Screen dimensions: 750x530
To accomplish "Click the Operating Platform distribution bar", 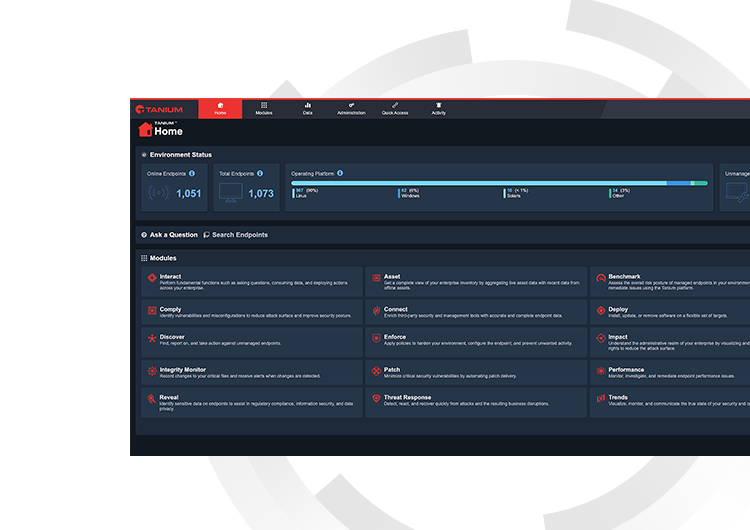I will 499,183.
